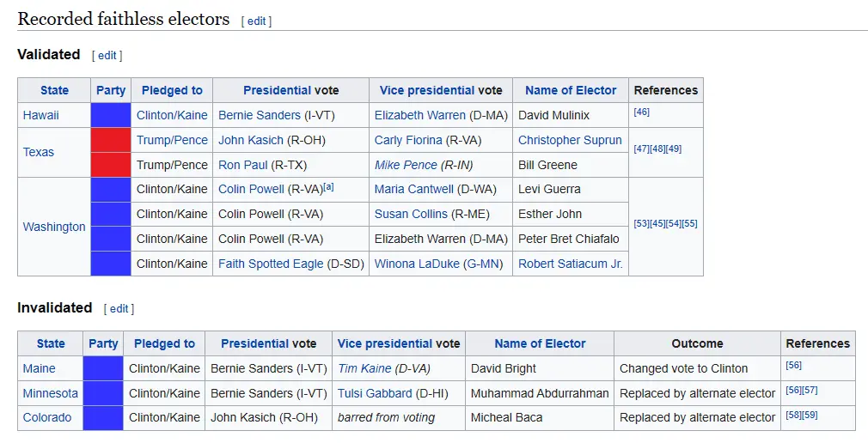
Task: Click the red party cell for Christopher Suprun
Action: 111,140
